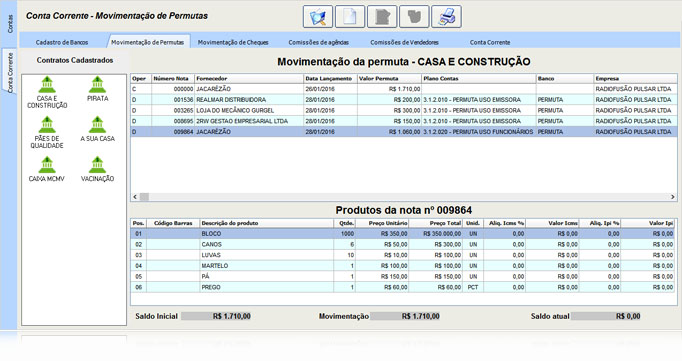This screenshot has width=682, height=361.
Task: Select the MARTELO product row
Action: (x=402, y=266)
